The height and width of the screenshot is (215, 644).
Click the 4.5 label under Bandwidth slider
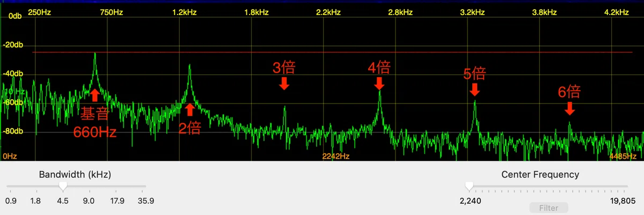63,201
